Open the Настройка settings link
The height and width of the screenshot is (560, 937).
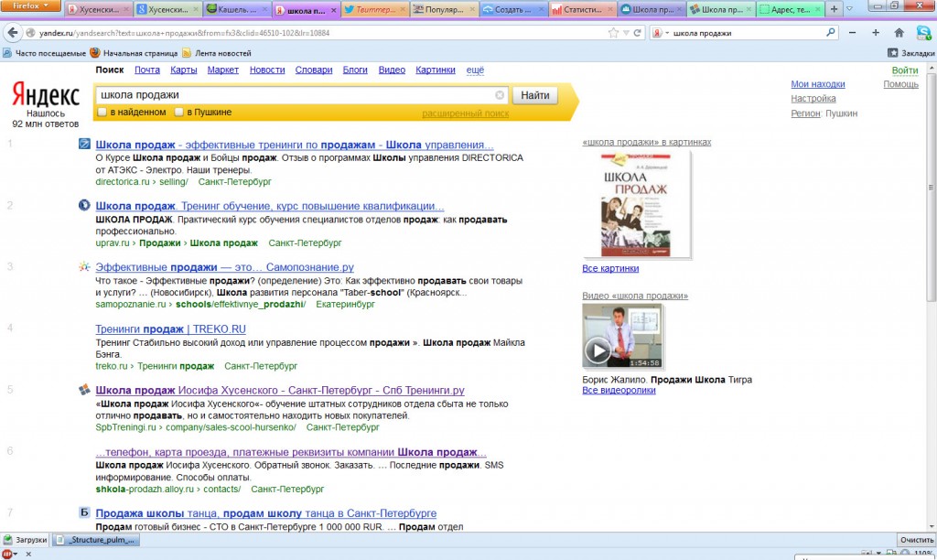(x=813, y=99)
